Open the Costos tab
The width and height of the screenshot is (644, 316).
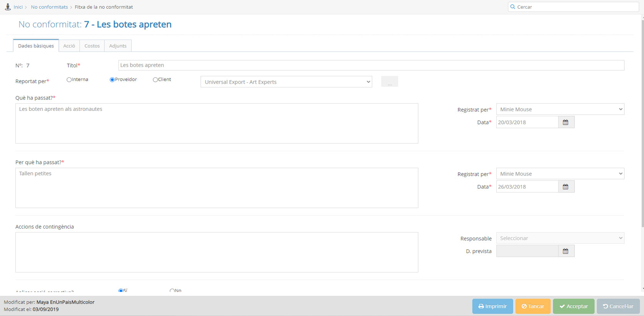tap(92, 46)
